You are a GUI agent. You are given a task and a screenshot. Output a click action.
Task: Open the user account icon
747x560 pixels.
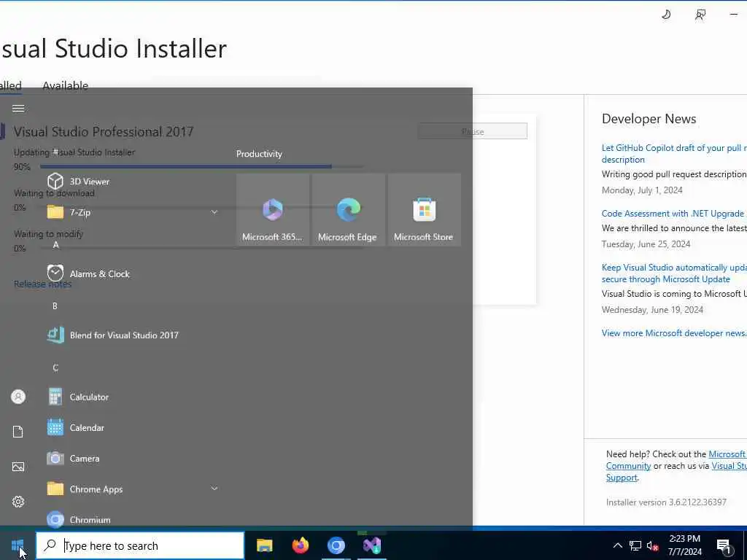click(x=18, y=397)
